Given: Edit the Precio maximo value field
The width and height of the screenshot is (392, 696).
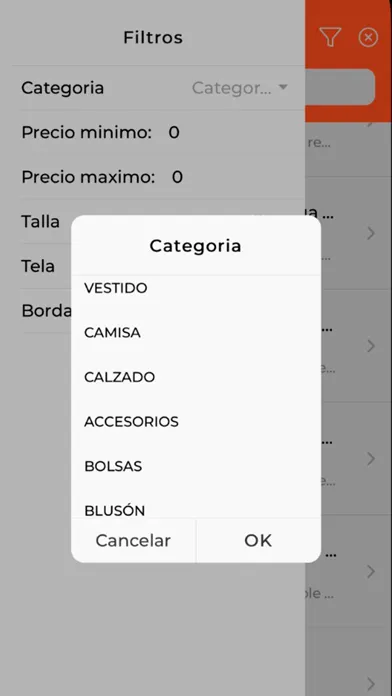Looking at the screenshot, I should (178, 177).
